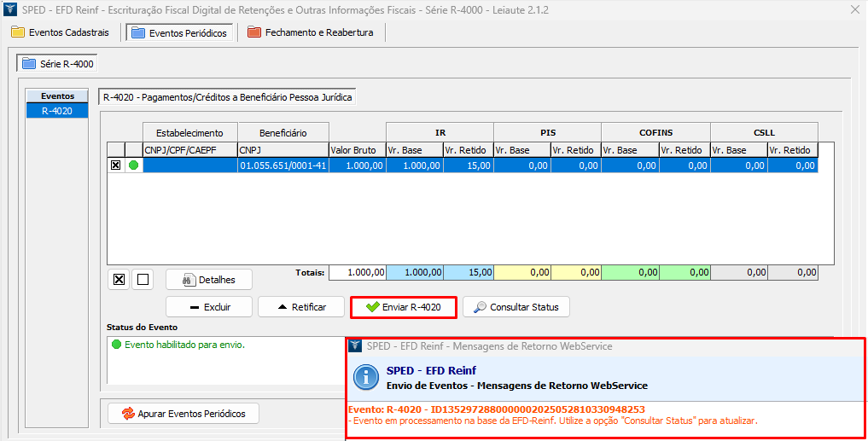Click the IR Vr. Retido total field

point(468,272)
